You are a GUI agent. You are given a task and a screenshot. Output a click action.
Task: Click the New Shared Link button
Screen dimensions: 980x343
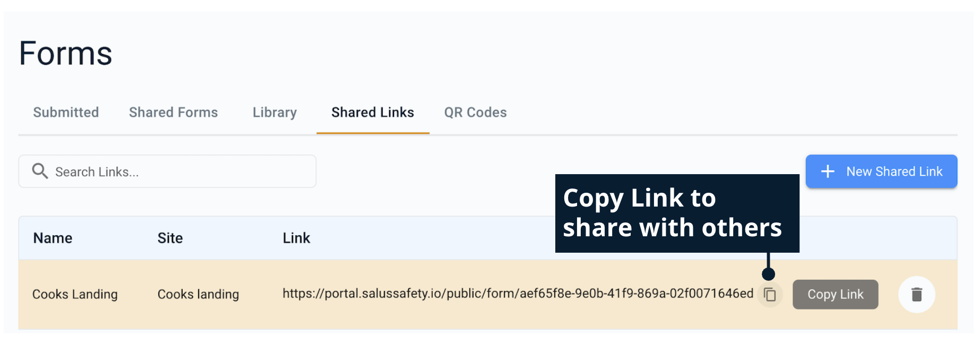(x=881, y=171)
